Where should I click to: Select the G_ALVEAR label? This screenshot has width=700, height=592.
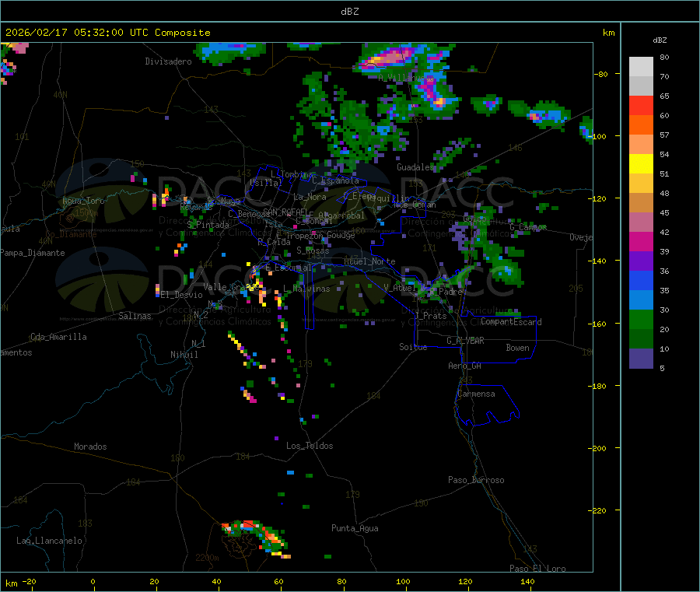(465, 341)
